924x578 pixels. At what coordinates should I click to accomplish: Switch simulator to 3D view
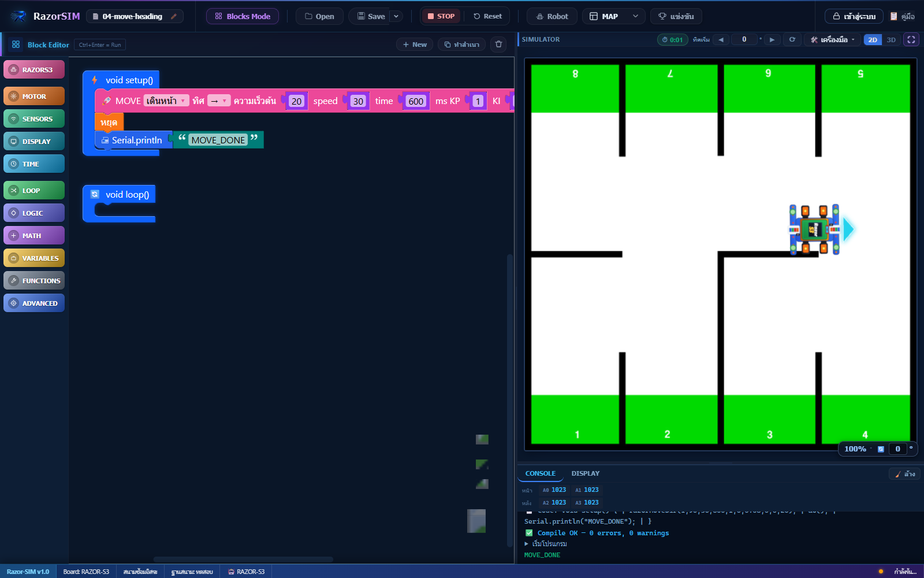pos(891,40)
